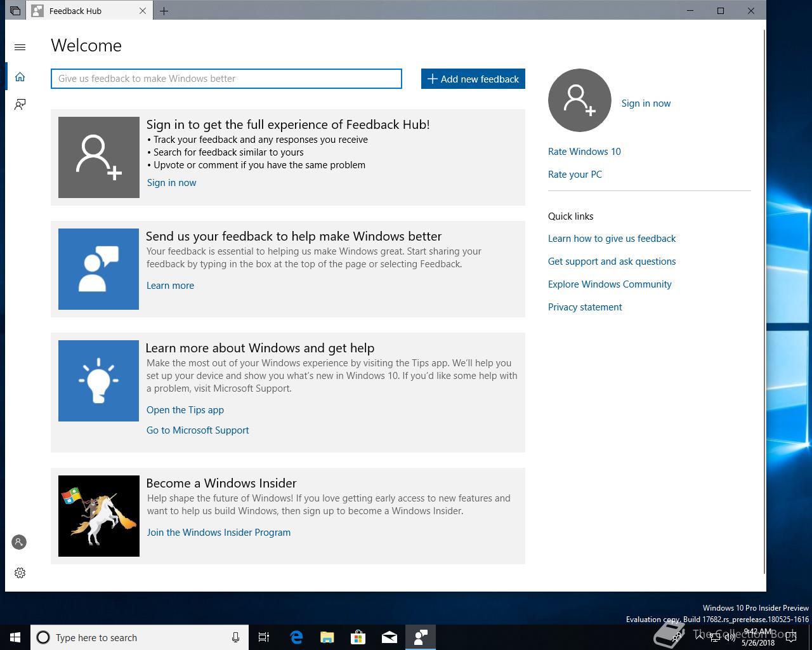Viewport: 812px width, 650px height.
Task: Open Learn how to give us feedback
Action: [x=612, y=239]
